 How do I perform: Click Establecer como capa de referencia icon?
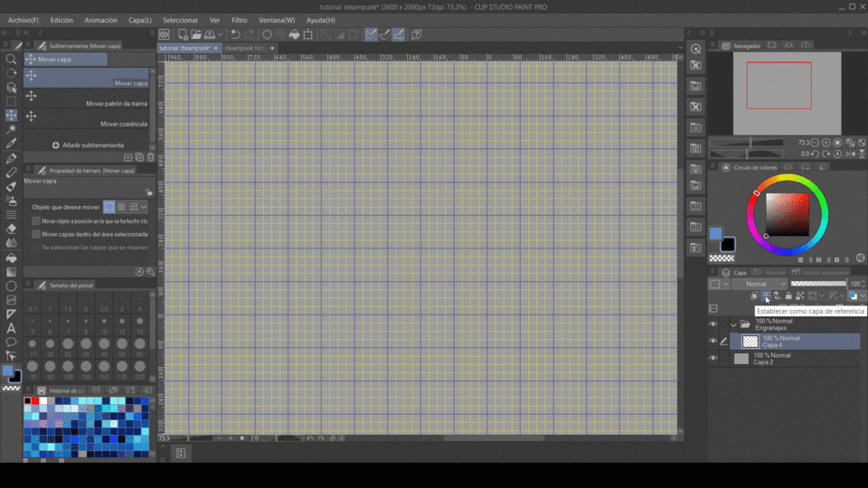pyautogui.click(x=766, y=296)
